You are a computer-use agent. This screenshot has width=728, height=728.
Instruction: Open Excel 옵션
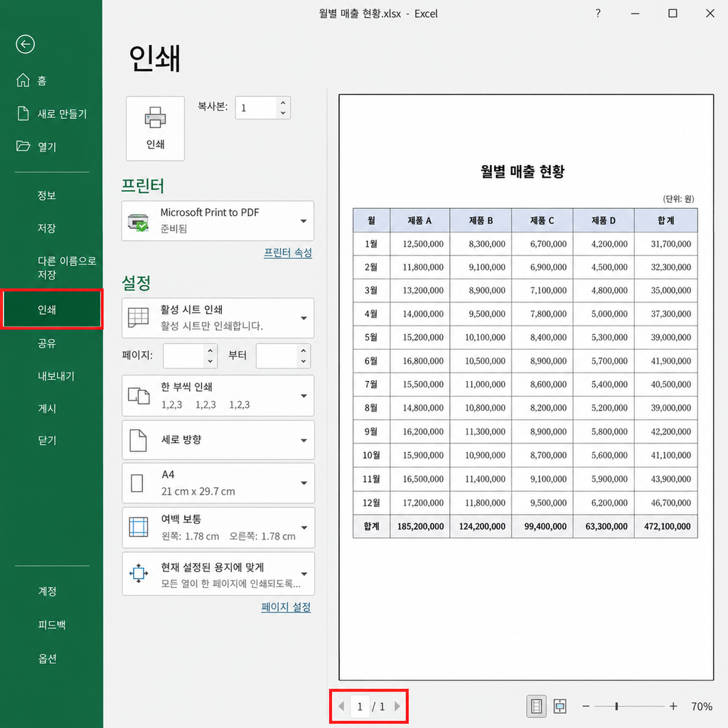pos(47,658)
